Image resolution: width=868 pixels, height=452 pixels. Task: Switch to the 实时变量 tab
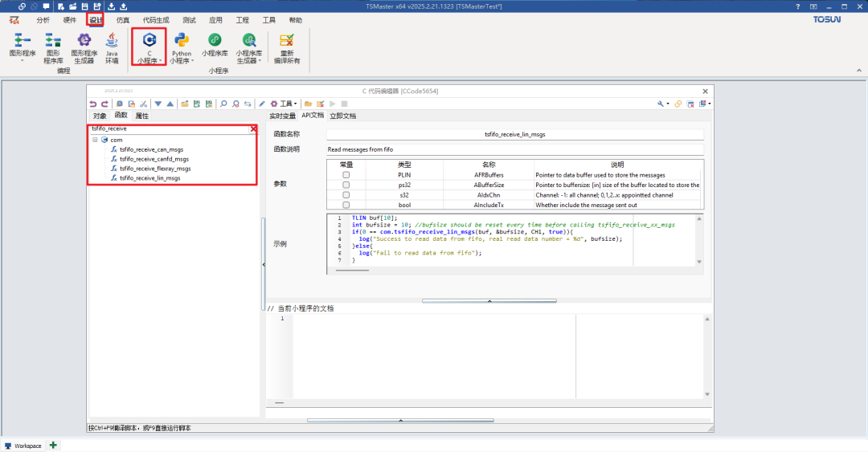282,116
